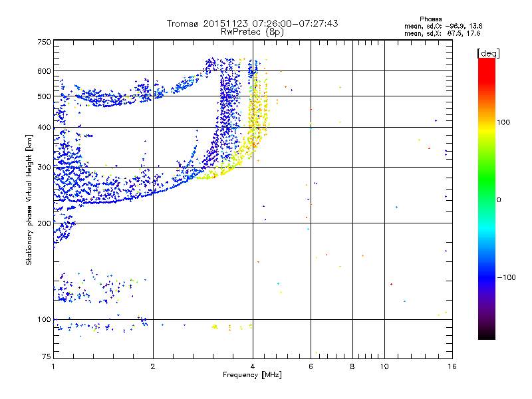Click the frequency axis "6" tick label
Screen dimensions: 532x399
point(311,366)
